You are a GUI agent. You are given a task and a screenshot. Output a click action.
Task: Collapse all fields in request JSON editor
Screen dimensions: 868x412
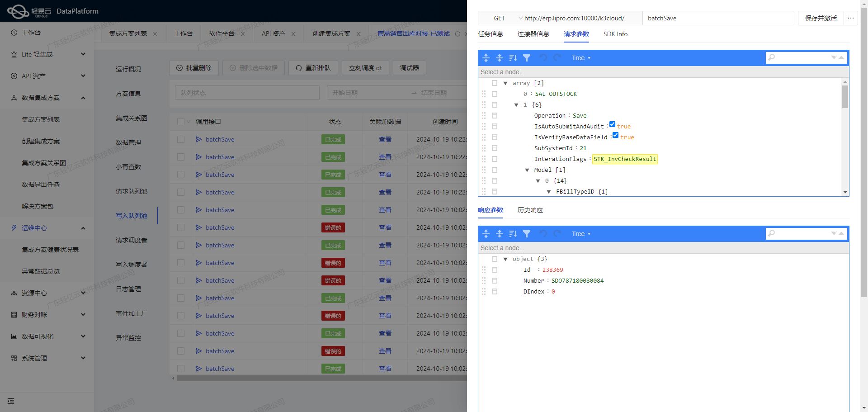pos(500,58)
